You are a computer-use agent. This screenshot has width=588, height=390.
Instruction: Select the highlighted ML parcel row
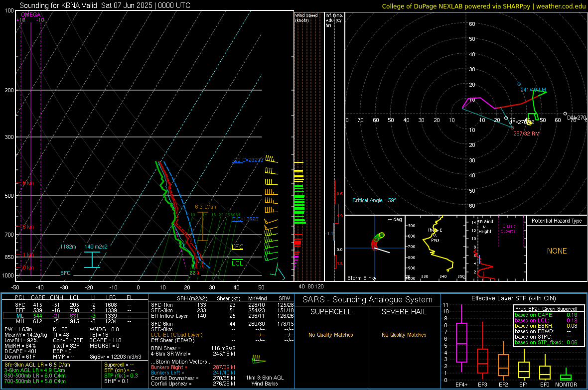pos(74,316)
